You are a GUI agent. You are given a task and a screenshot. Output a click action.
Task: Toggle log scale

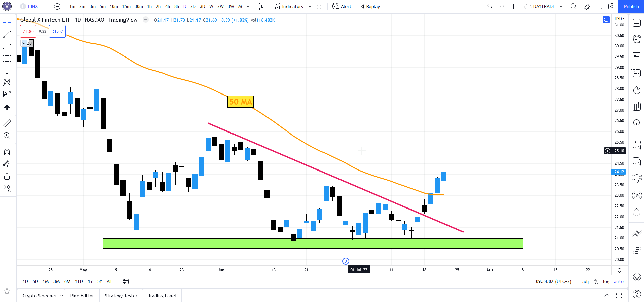(x=606, y=281)
